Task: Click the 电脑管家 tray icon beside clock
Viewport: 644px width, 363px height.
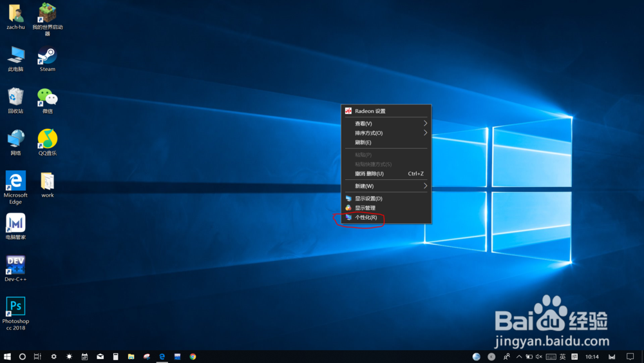Action: click(612, 357)
